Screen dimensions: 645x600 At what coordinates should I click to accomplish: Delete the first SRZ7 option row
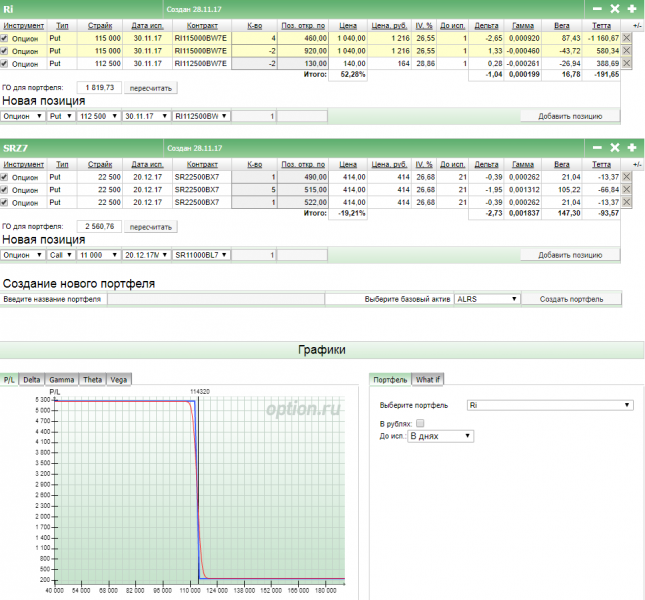(627, 177)
